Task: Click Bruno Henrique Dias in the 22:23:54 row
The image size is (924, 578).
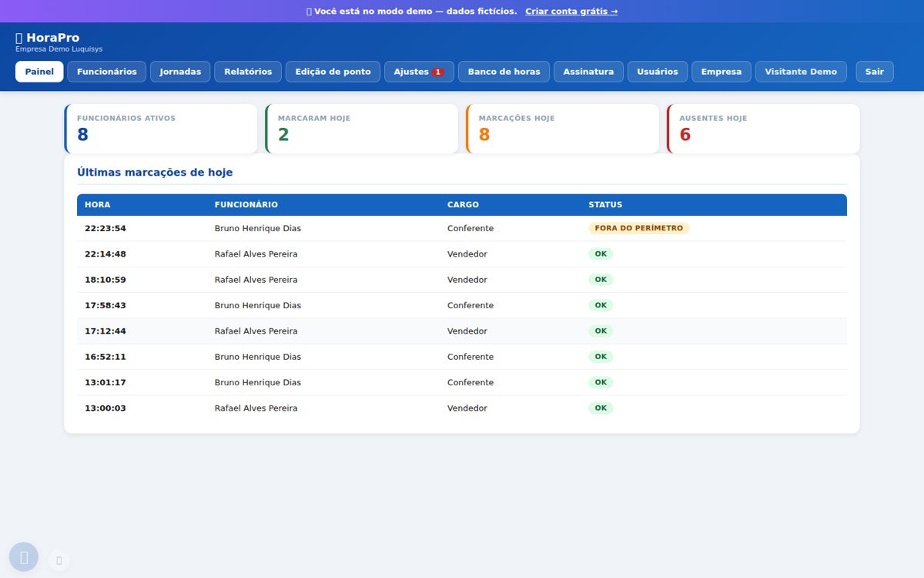Action: point(258,228)
